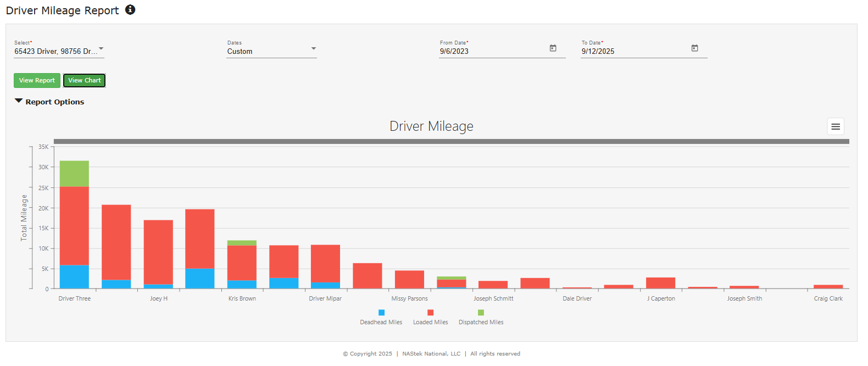Click the Kris Brown red bar segment
The image size is (868, 366).
[242, 263]
